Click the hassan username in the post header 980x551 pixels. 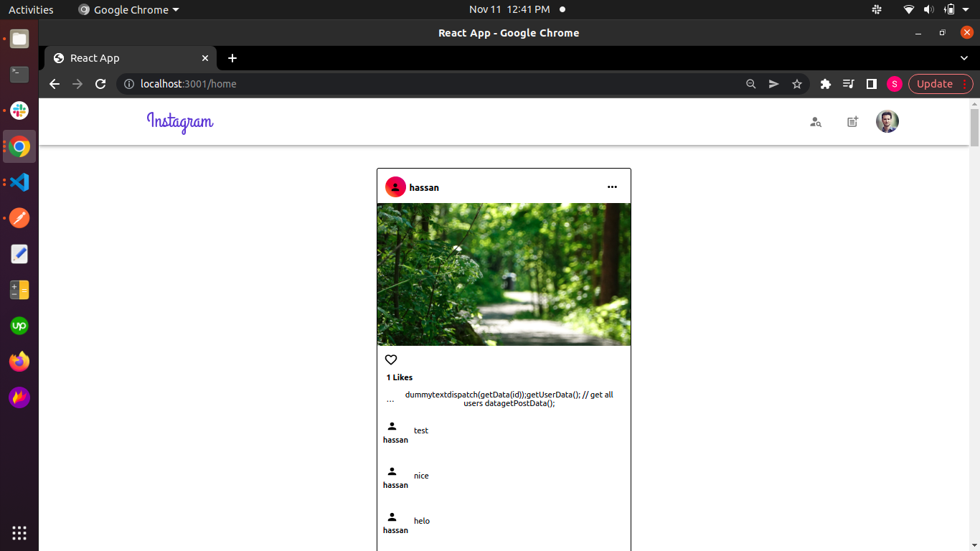[x=424, y=188]
